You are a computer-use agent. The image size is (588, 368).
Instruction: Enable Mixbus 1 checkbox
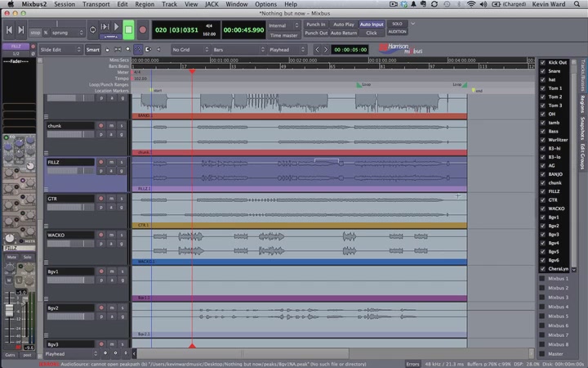click(x=542, y=279)
